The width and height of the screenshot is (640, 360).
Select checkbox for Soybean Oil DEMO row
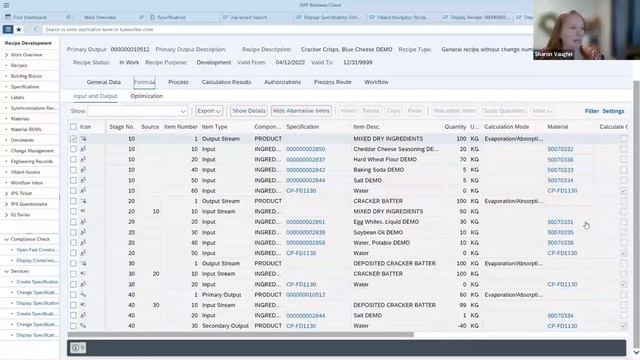(73, 232)
